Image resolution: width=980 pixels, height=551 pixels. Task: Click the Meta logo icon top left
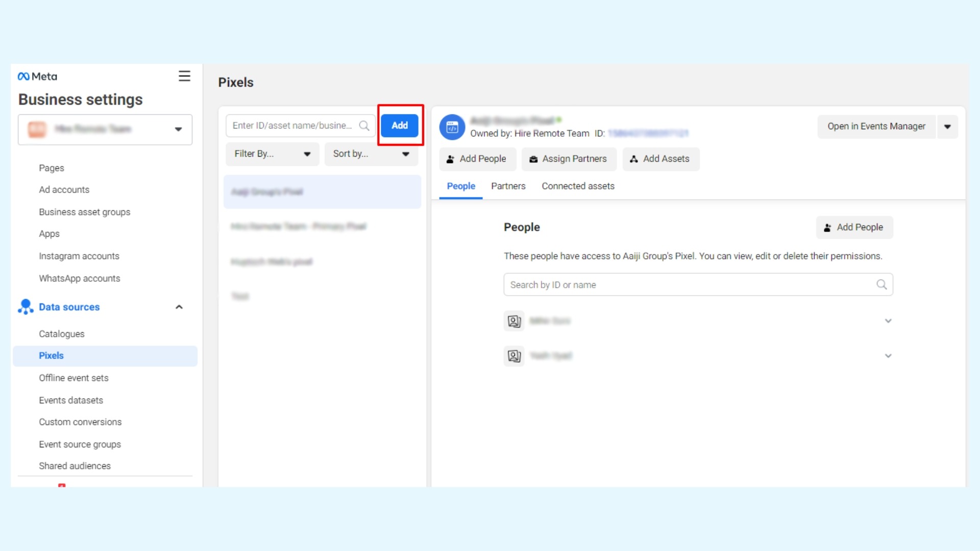pyautogui.click(x=23, y=76)
